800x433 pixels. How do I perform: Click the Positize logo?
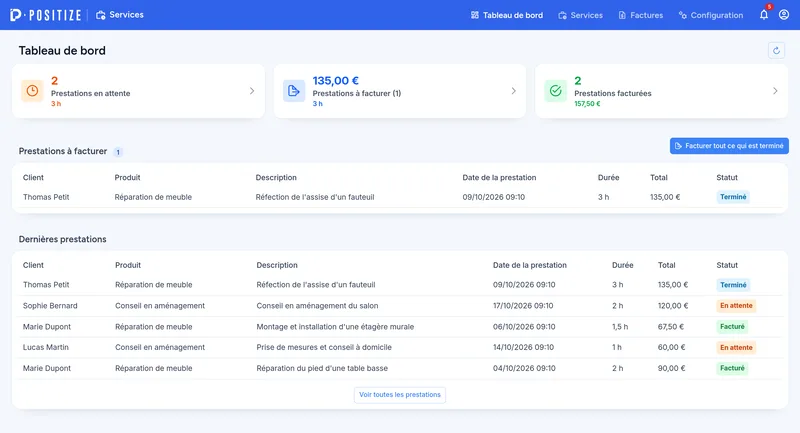click(x=45, y=15)
